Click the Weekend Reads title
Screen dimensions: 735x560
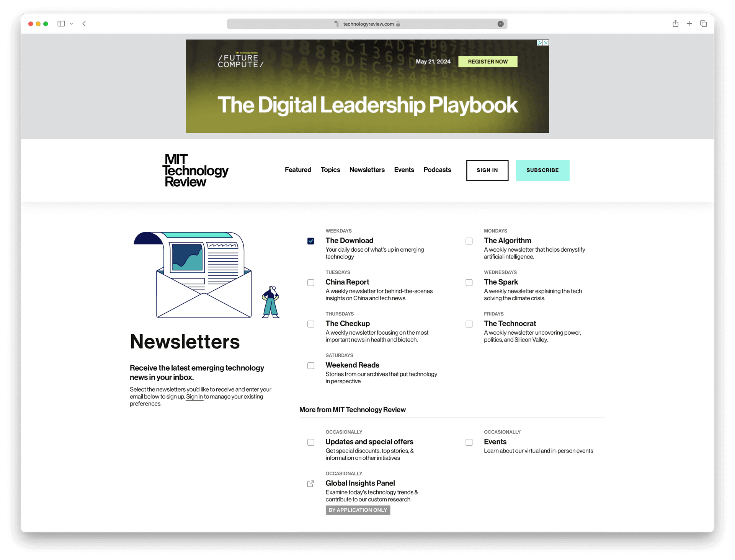click(x=352, y=365)
